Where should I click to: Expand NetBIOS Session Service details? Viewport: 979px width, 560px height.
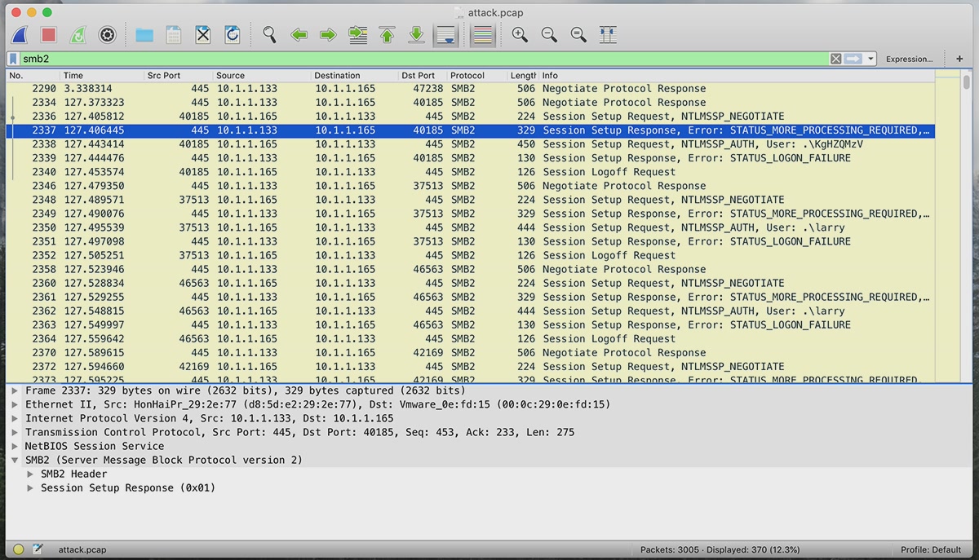[15, 446]
